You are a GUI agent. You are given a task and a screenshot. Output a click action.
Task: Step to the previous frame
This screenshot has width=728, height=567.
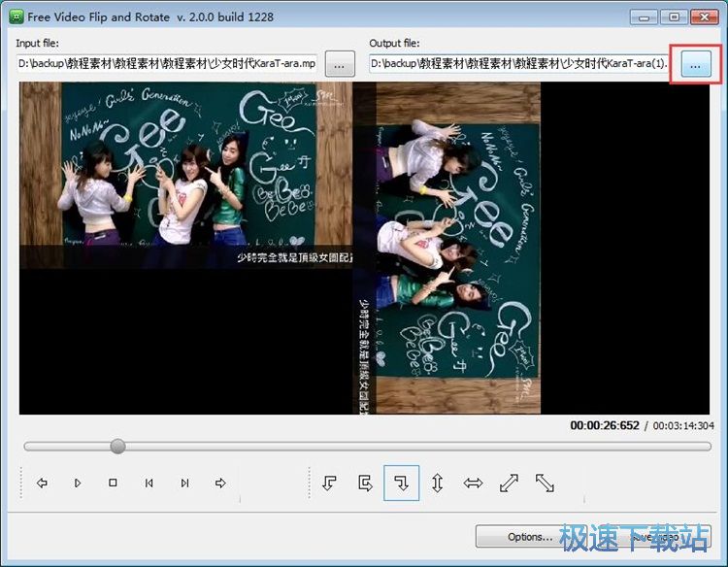click(x=149, y=483)
